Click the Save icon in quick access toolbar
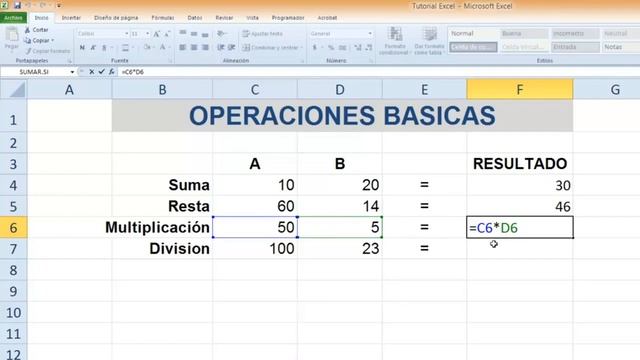Image resolution: width=640 pixels, height=360 pixels. point(17,5)
